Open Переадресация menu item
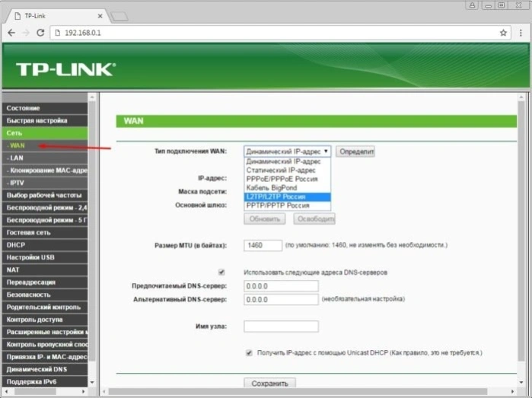 [45, 282]
